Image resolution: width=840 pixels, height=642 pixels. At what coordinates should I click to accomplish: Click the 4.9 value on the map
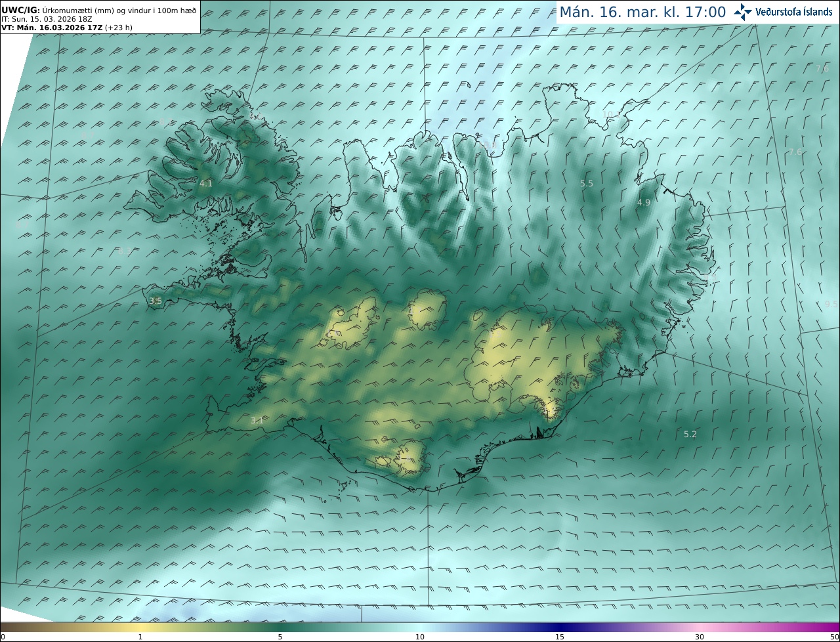tap(644, 203)
